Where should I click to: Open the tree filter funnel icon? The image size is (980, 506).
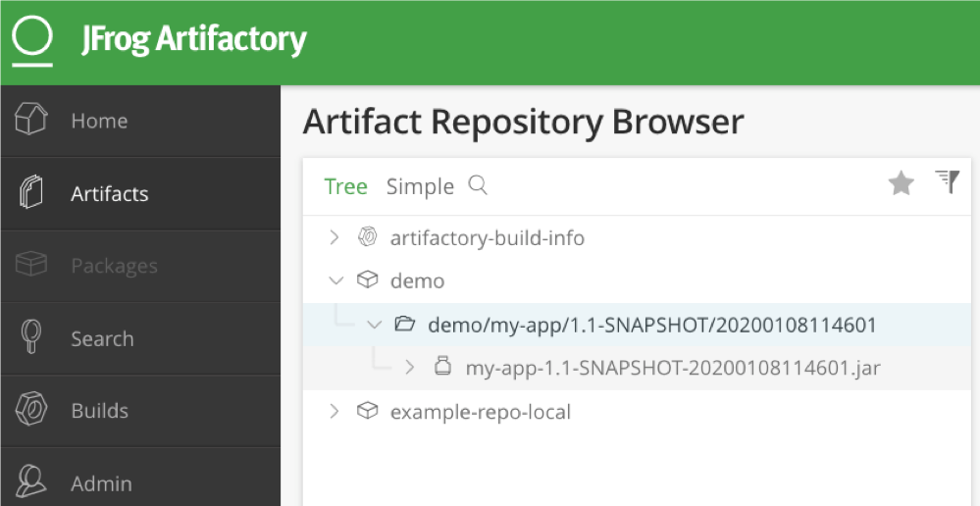click(947, 181)
